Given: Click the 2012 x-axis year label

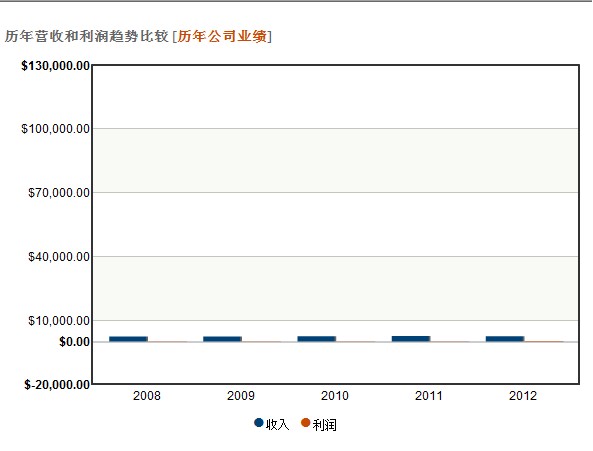Looking at the screenshot, I should pos(523,396).
